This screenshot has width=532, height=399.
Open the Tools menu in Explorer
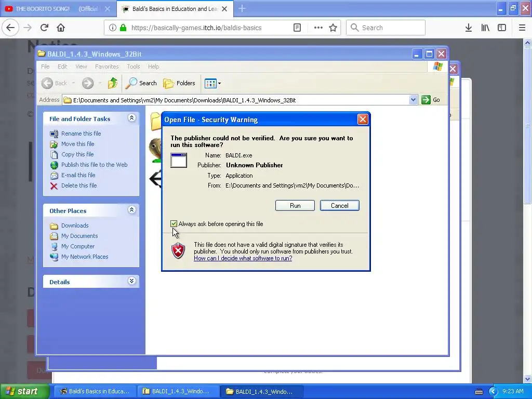(x=134, y=66)
